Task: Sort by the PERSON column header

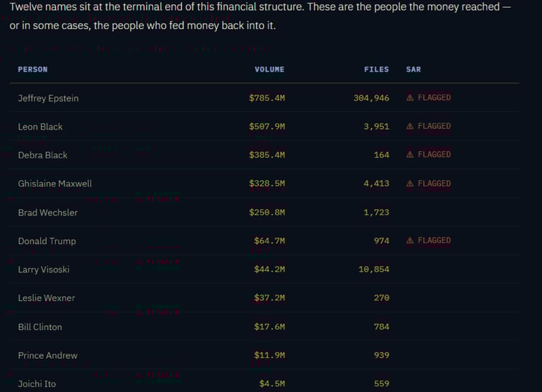Action: point(32,69)
